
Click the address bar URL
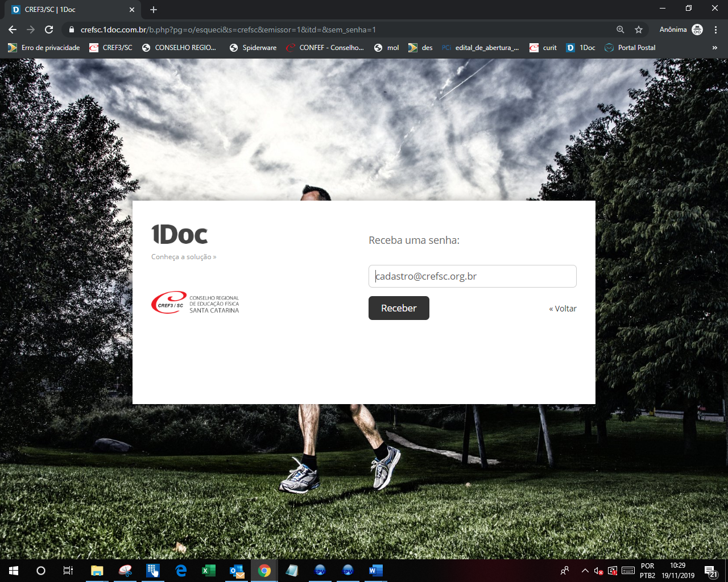[227, 30]
